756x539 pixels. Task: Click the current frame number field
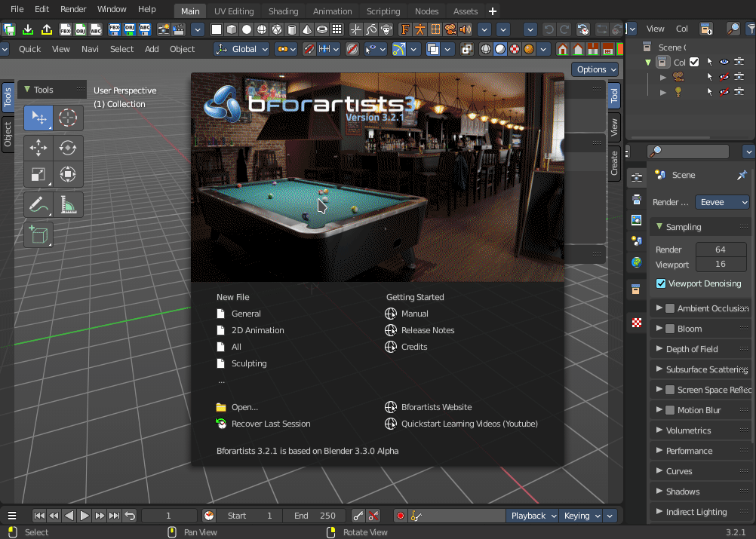coord(169,516)
